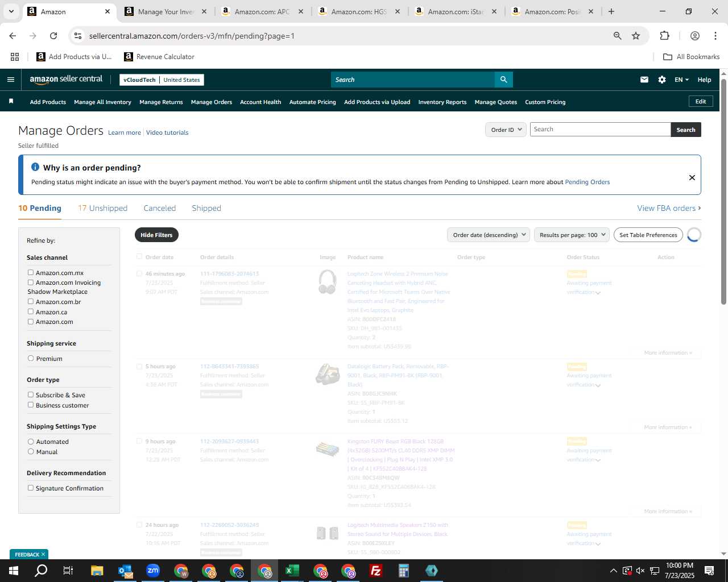Show hidden system tray icons chevron

[x=613, y=571]
